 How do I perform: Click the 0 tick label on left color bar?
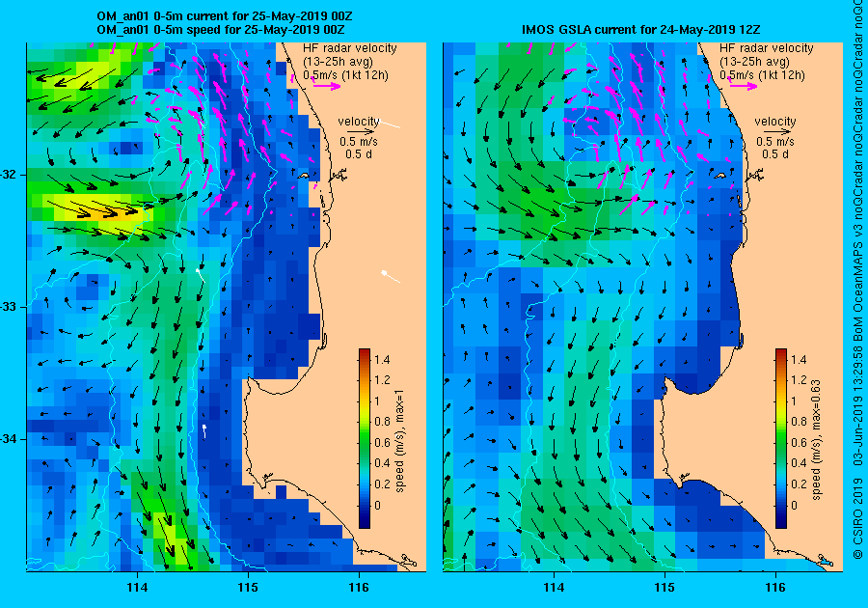pyautogui.click(x=378, y=505)
